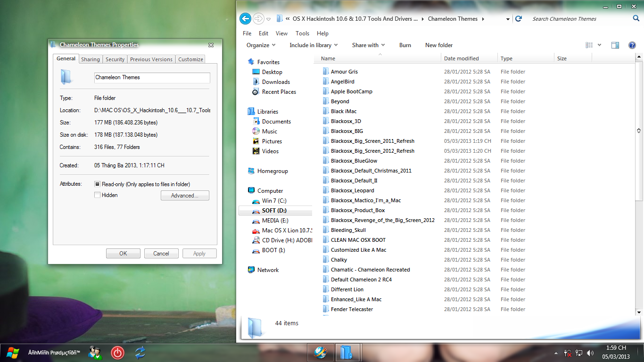This screenshot has width=644, height=362.
Task: Click the clock showing 1:59 CH
Action: pyautogui.click(x=616, y=348)
